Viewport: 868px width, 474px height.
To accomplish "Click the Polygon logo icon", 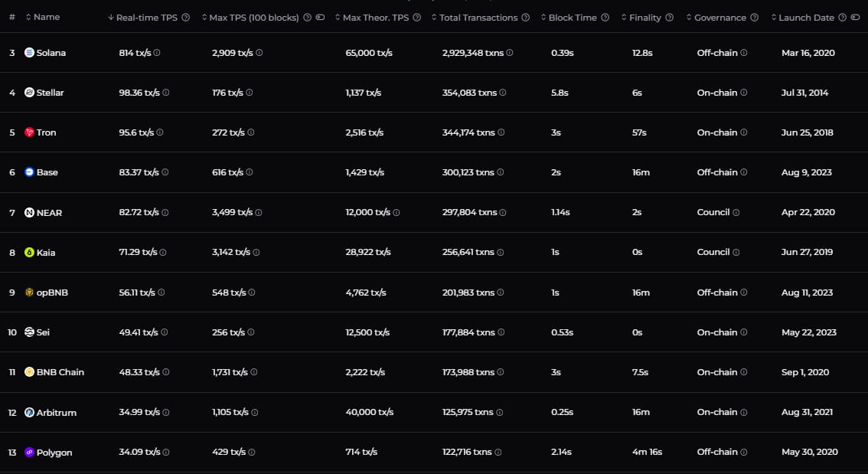I will (x=30, y=453).
